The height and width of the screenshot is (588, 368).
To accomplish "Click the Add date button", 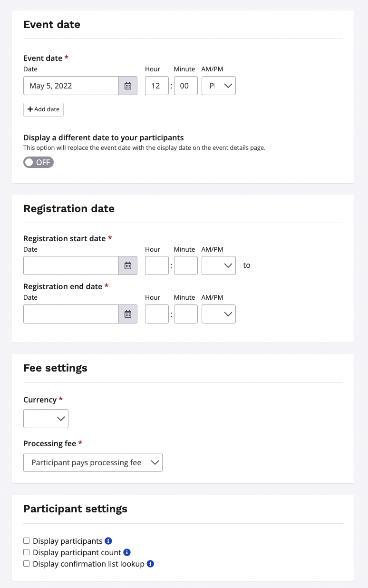I will (43, 109).
